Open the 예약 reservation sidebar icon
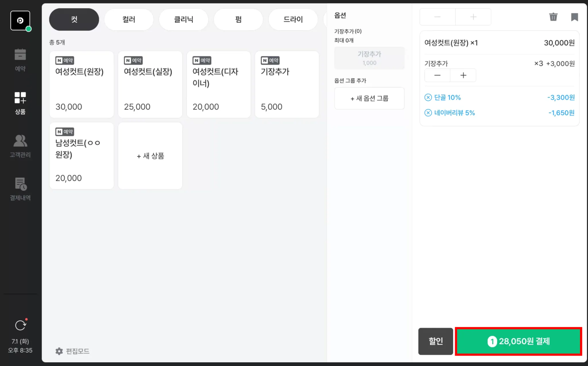588x366 pixels. [x=20, y=60]
